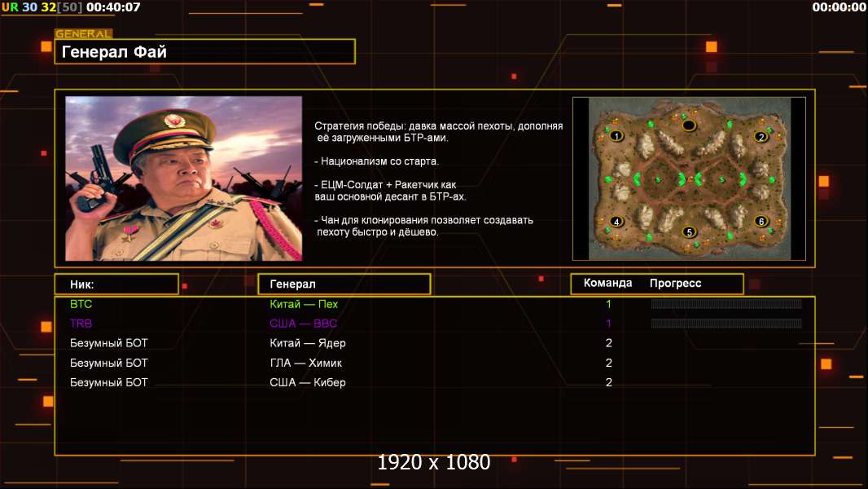Click the 00:00:00 timer at top right
Screen dimensions: 868x489
click(839, 7)
